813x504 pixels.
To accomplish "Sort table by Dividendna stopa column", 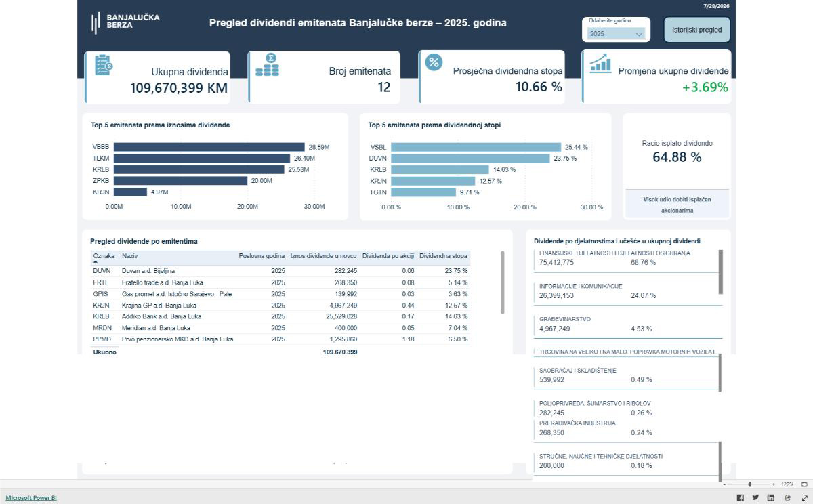I will click(443, 256).
